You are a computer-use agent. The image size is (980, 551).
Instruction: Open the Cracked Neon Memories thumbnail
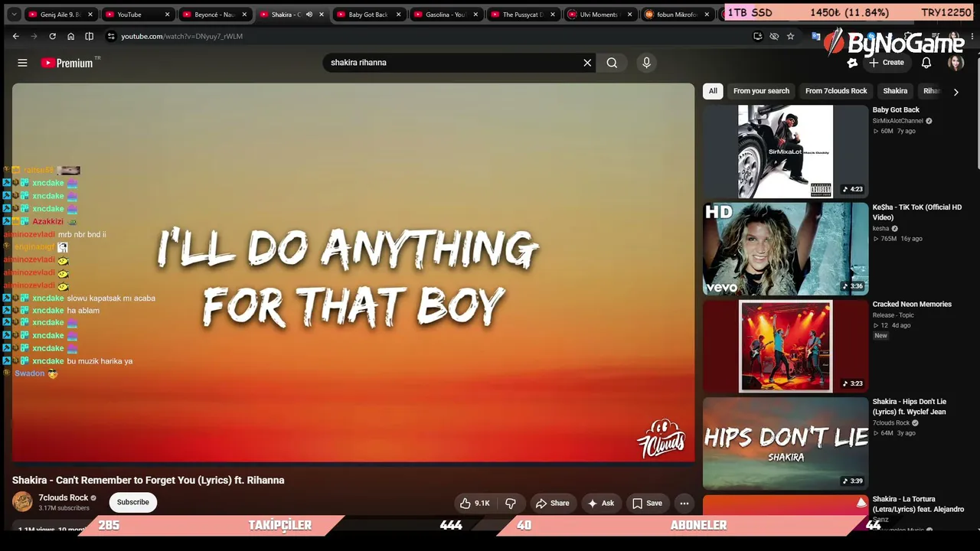[786, 346]
